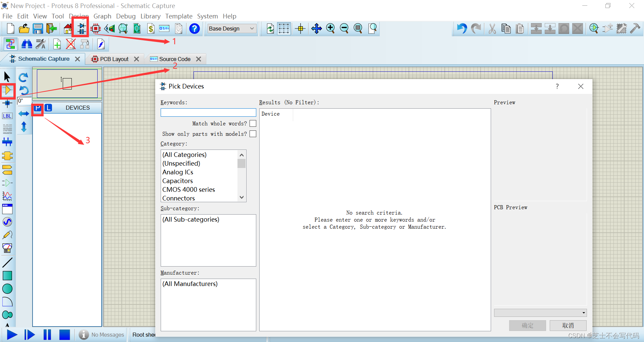This screenshot has height=342, width=644.
Task: Click the Zoom In magnifier icon
Action: click(330, 28)
